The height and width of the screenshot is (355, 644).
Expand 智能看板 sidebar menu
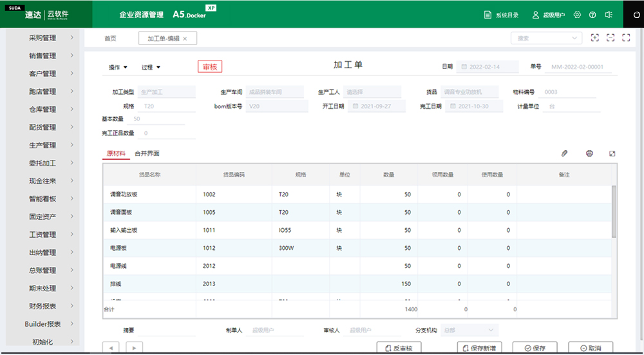(x=43, y=198)
